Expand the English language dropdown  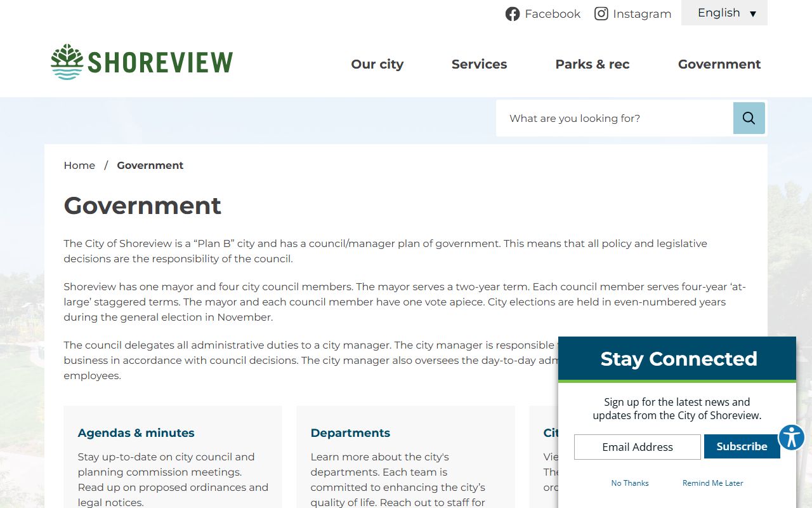point(724,13)
